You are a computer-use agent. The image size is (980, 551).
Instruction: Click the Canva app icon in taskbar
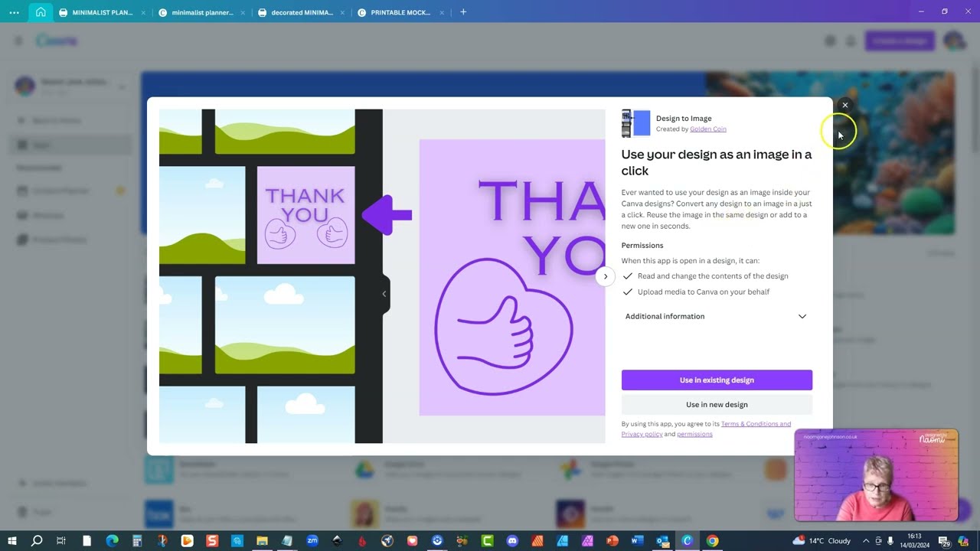tap(688, 541)
